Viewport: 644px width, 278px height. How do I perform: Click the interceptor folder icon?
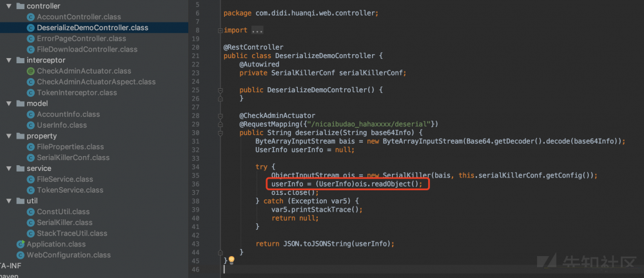(20, 61)
